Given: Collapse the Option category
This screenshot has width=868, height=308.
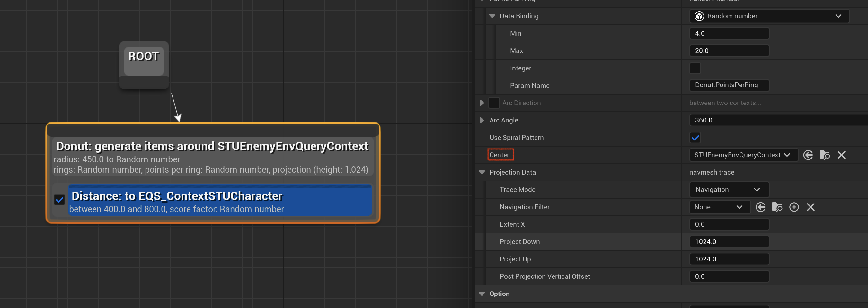Looking at the screenshot, I should [x=482, y=294].
